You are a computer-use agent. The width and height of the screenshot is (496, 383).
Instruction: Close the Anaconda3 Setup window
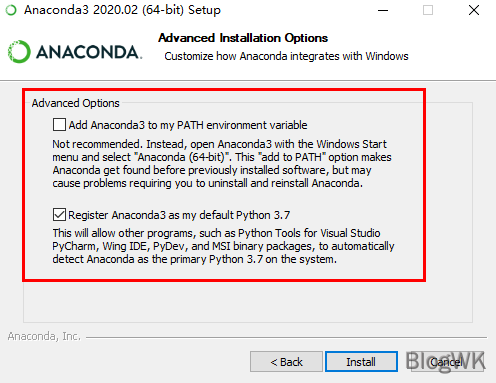(474, 10)
